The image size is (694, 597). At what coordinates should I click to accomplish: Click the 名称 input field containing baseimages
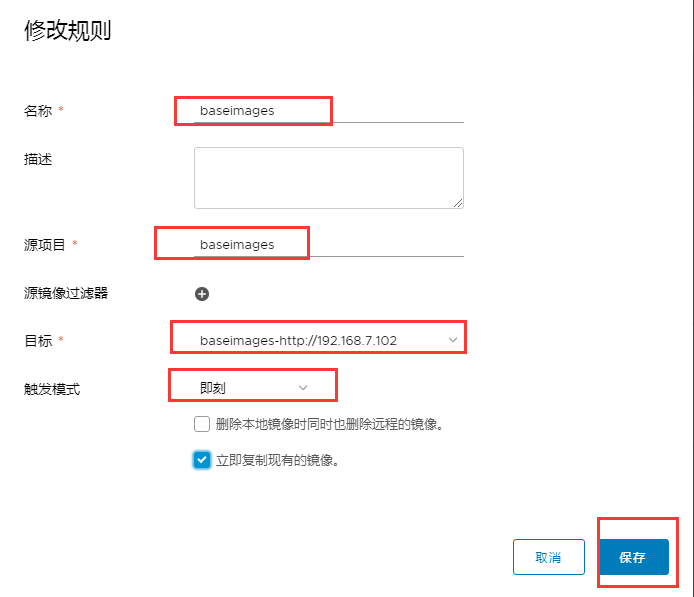pyautogui.click(x=328, y=111)
